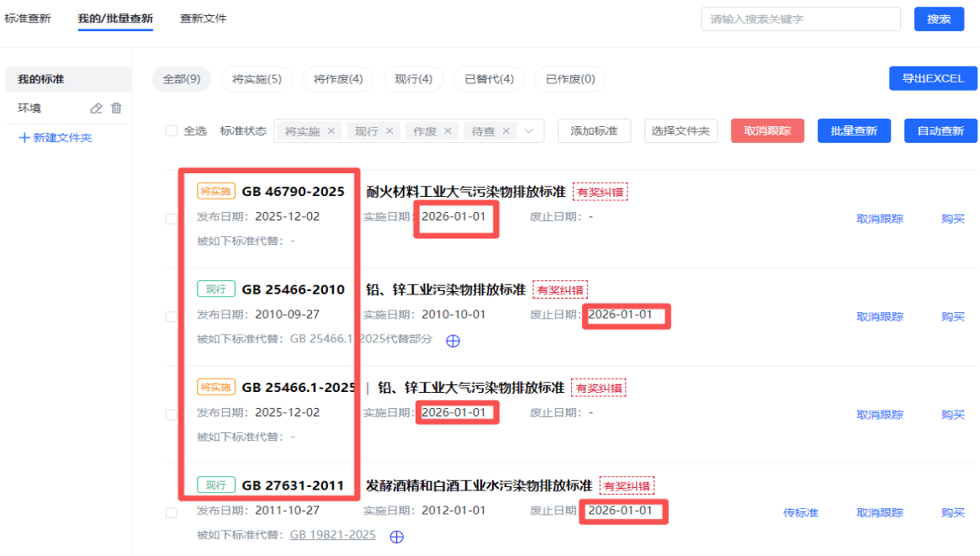Switch to the 查新文件 tab

(x=203, y=19)
